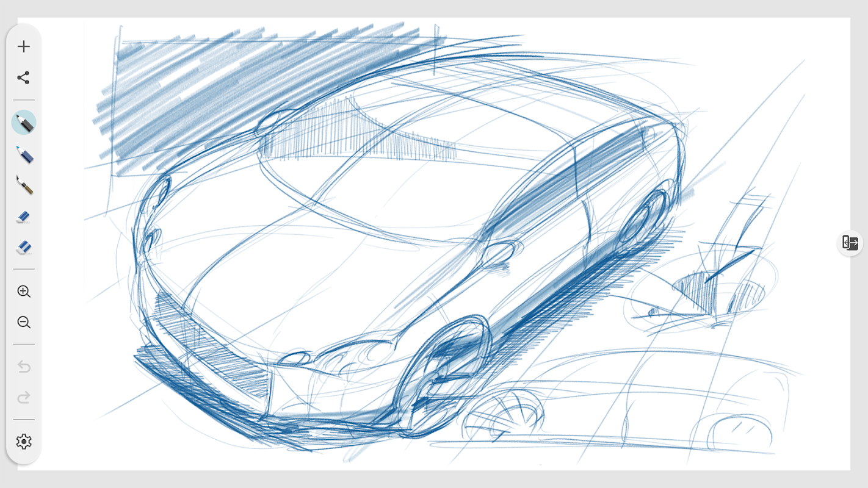Open the side panel toggle at right edge
This screenshot has height=488, width=868.
(850, 243)
